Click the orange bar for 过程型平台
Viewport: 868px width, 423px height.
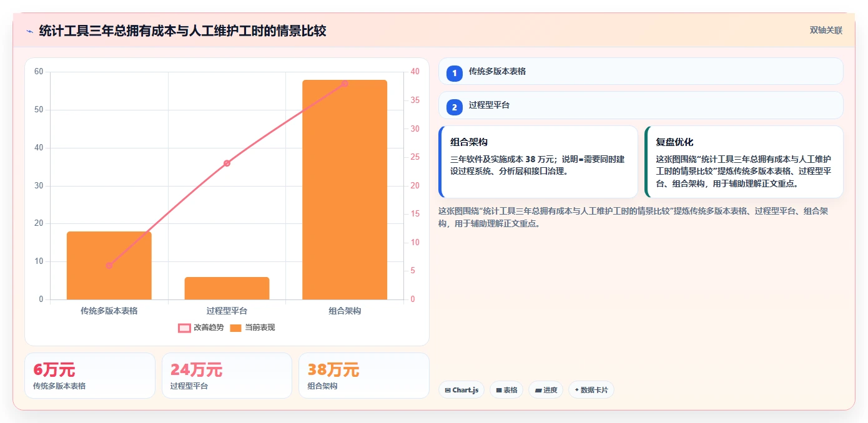[x=227, y=288]
